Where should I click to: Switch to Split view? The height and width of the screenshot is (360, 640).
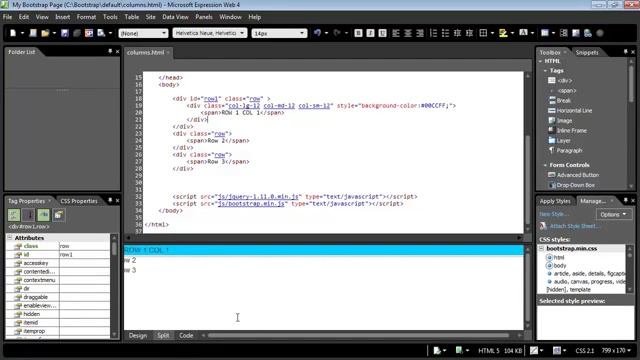(x=163, y=336)
